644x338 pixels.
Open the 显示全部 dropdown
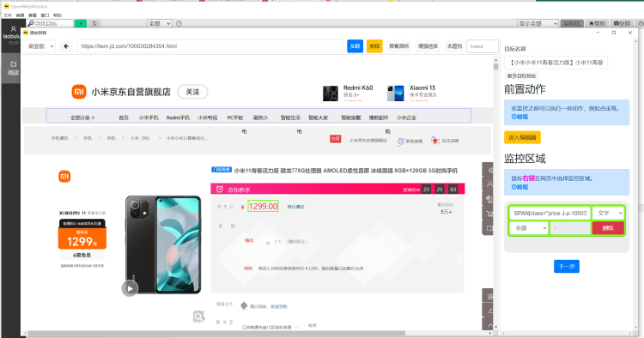[x=538, y=23]
